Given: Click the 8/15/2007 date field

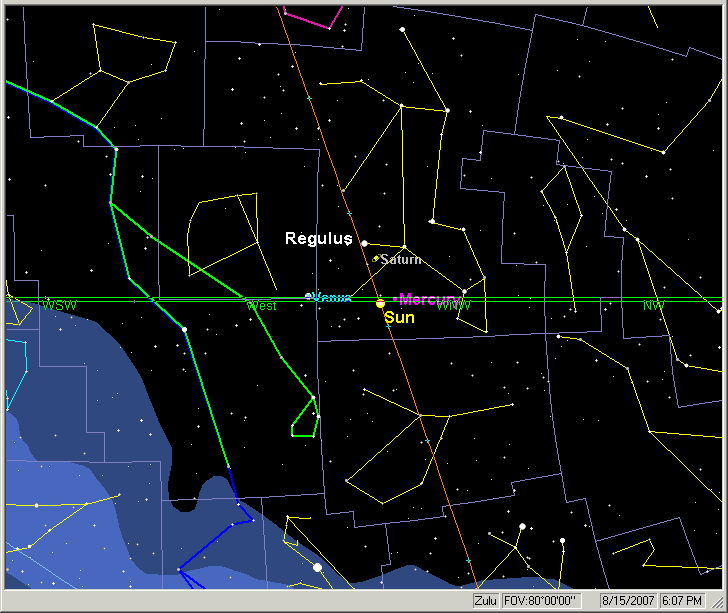Looking at the screenshot, I should point(628,601).
